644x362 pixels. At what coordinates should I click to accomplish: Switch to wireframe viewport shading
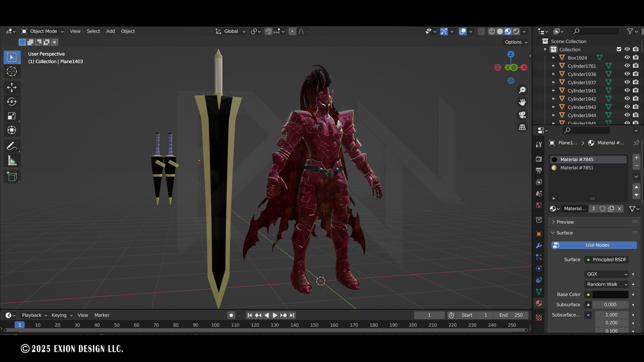[492, 31]
